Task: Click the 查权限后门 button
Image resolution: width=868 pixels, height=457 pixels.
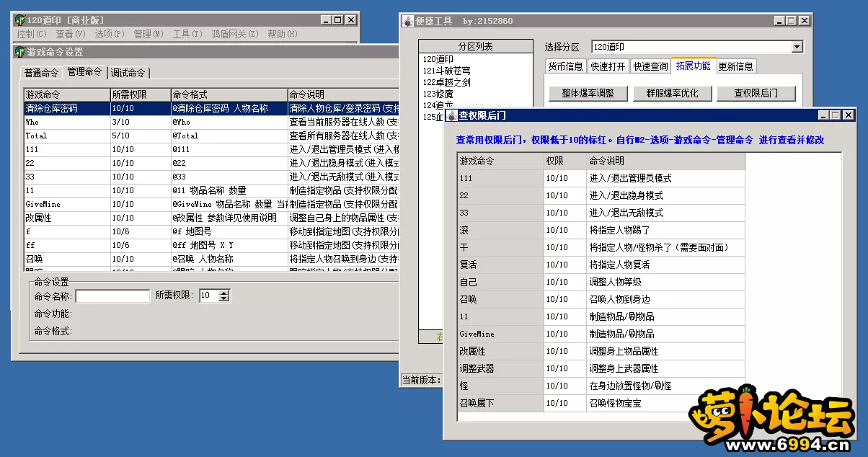Action: pyautogui.click(x=756, y=93)
